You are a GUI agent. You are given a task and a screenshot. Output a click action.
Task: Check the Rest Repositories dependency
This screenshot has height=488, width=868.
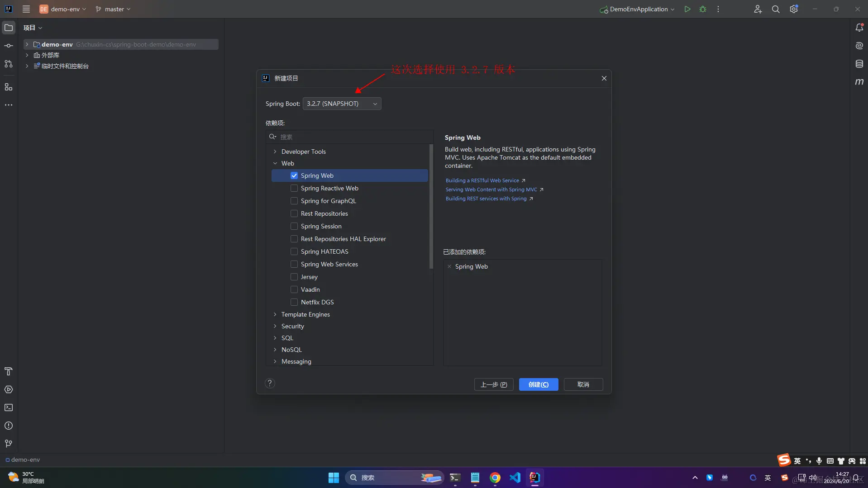(x=294, y=213)
